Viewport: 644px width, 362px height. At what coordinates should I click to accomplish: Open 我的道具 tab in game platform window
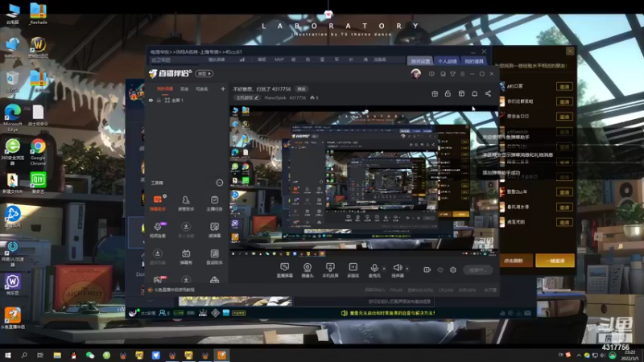pos(473,61)
